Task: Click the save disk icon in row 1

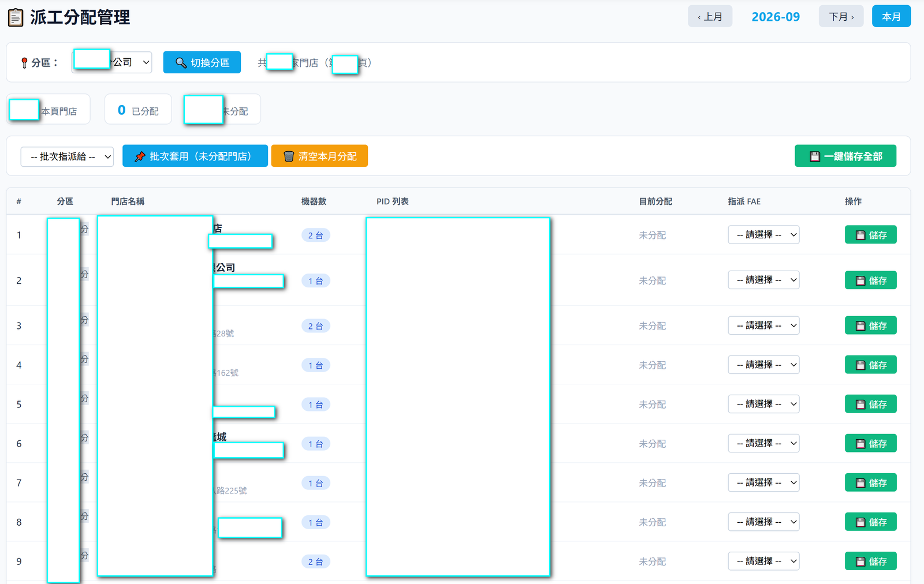Action: pos(860,235)
